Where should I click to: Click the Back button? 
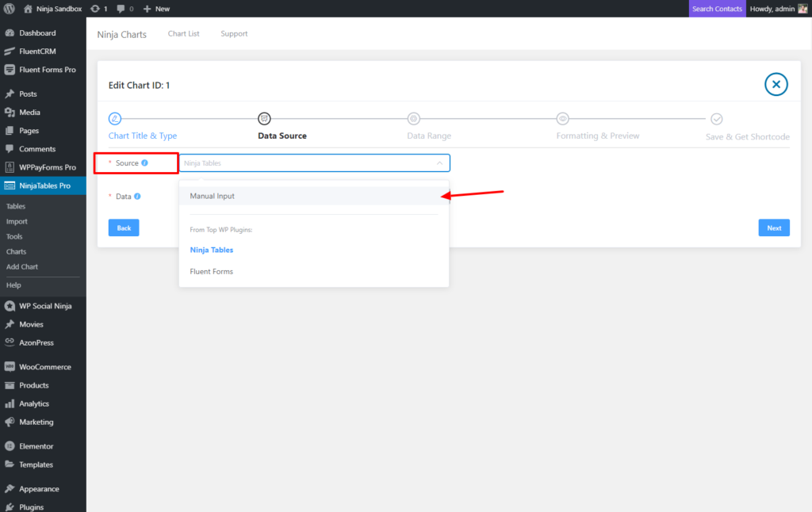124,228
